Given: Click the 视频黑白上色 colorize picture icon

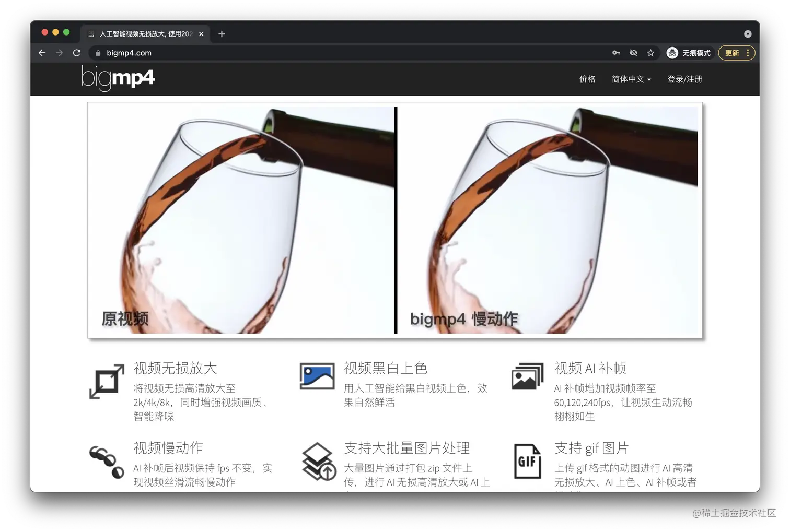Looking at the screenshot, I should pos(317,375).
